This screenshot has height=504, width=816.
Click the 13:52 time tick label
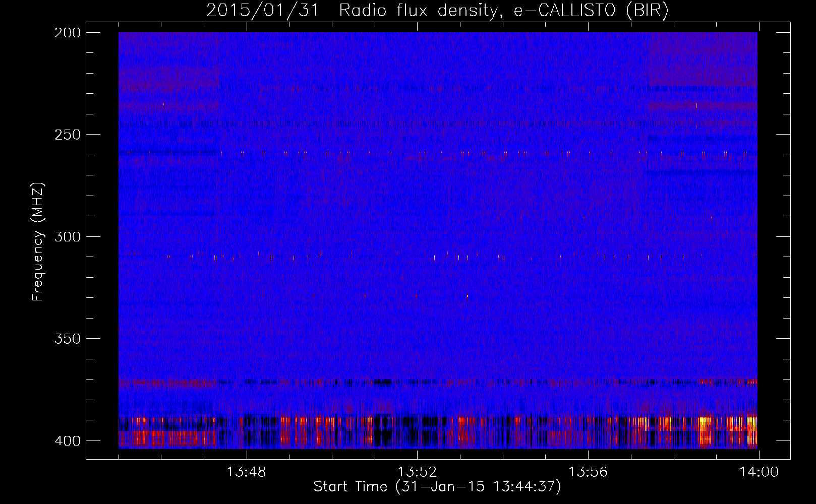pos(417,472)
